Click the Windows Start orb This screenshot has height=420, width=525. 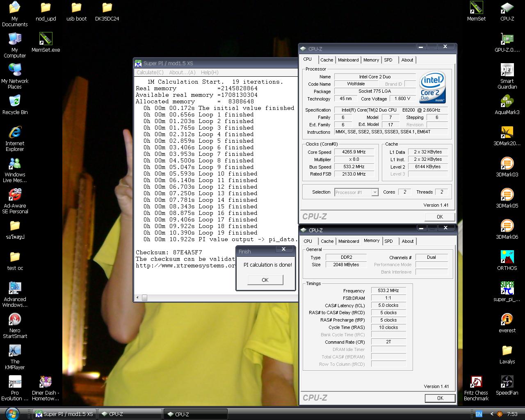11,413
